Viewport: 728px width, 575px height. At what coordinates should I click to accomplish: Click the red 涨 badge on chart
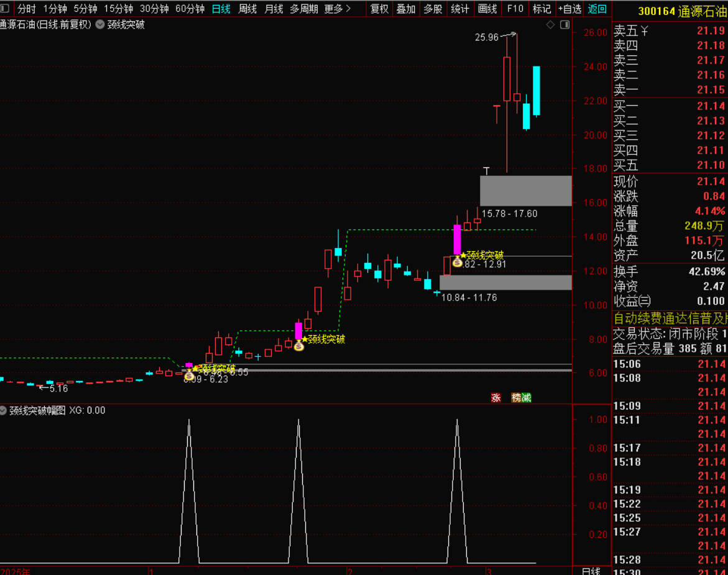click(x=496, y=398)
